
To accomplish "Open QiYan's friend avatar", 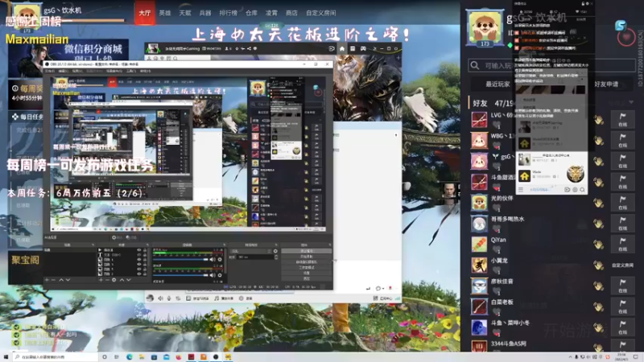I will (x=479, y=245).
